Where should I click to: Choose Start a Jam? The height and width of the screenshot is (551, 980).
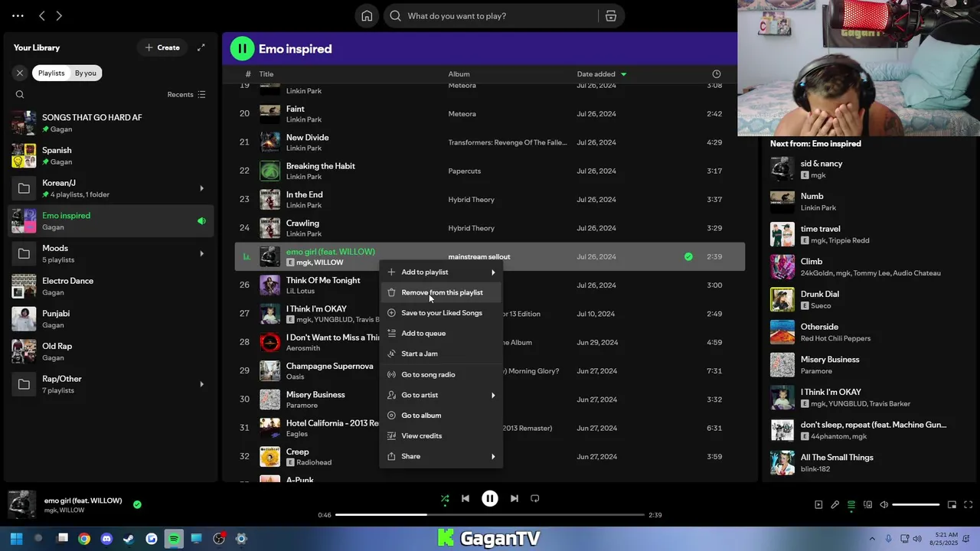tap(441, 354)
